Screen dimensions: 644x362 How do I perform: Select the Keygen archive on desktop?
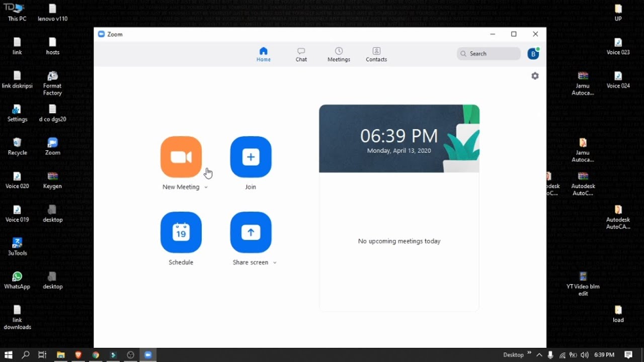[53, 180]
